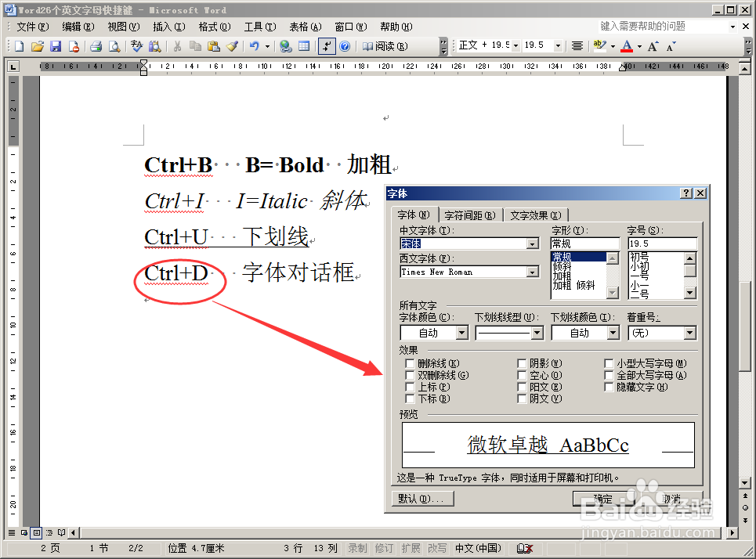Open the 插入 Insert menu
Image resolution: width=756 pixels, height=559 pixels.
coord(168,27)
